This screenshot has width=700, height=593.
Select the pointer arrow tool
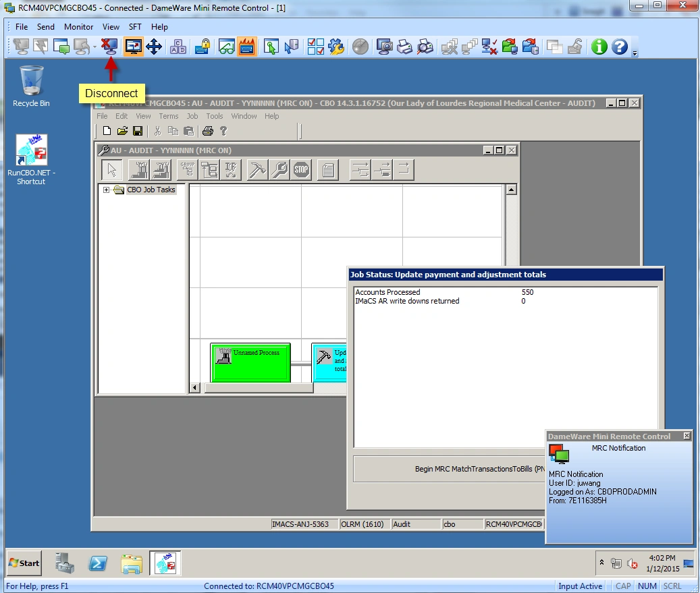click(x=113, y=170)
